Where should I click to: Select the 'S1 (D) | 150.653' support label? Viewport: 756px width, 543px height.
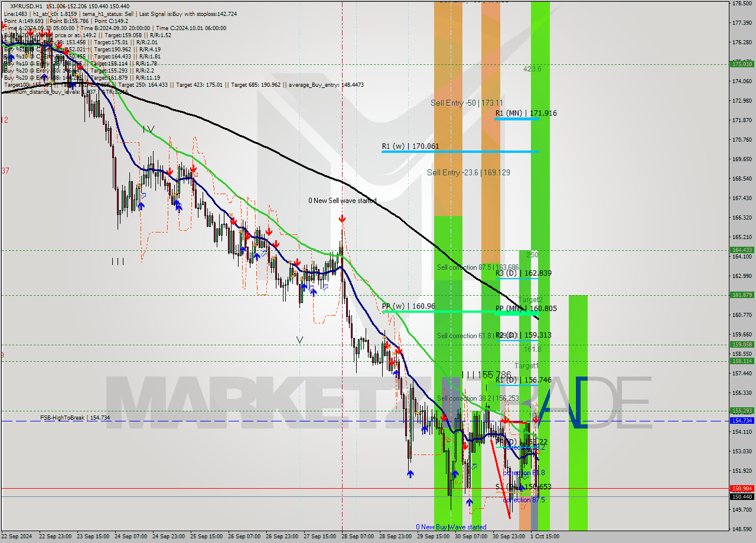click(523, 487)
